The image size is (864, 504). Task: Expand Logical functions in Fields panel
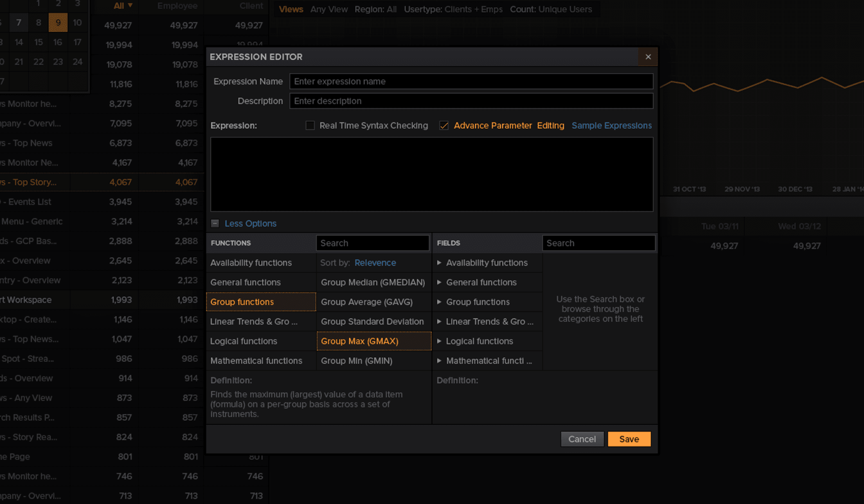pos(439,341)
